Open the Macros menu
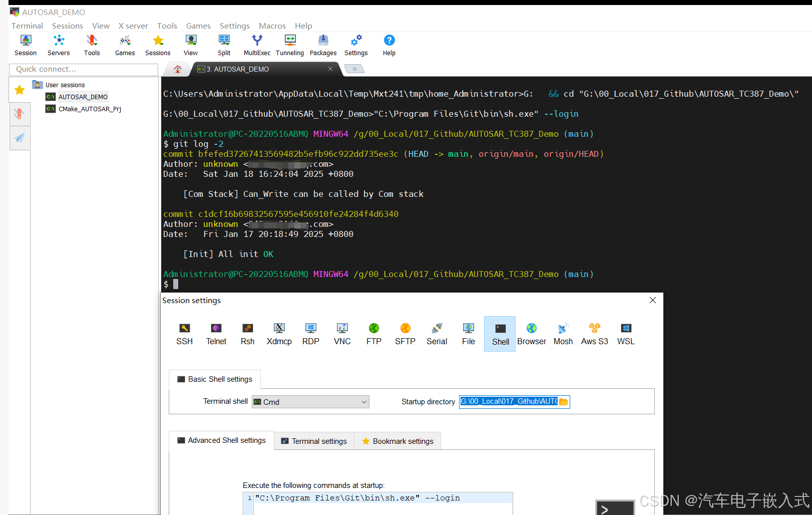This screenshot has width=812, height=515. click(272, 26)
